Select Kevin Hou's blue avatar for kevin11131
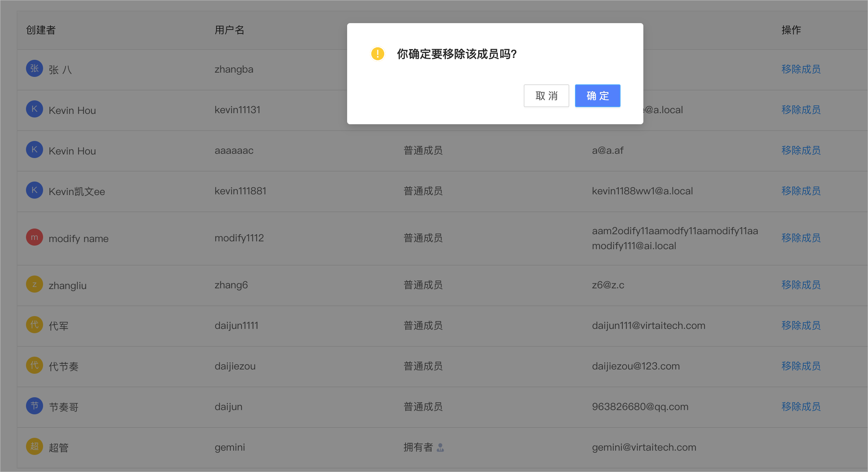This screenshot has width=868, height=472. click(34, 109)
